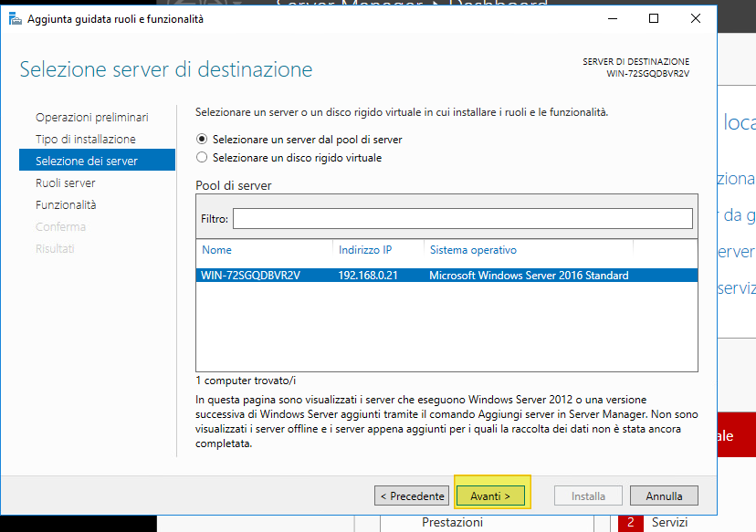
Task: Close the Aggiunta guidata wizard window
Action: [695, 19]
